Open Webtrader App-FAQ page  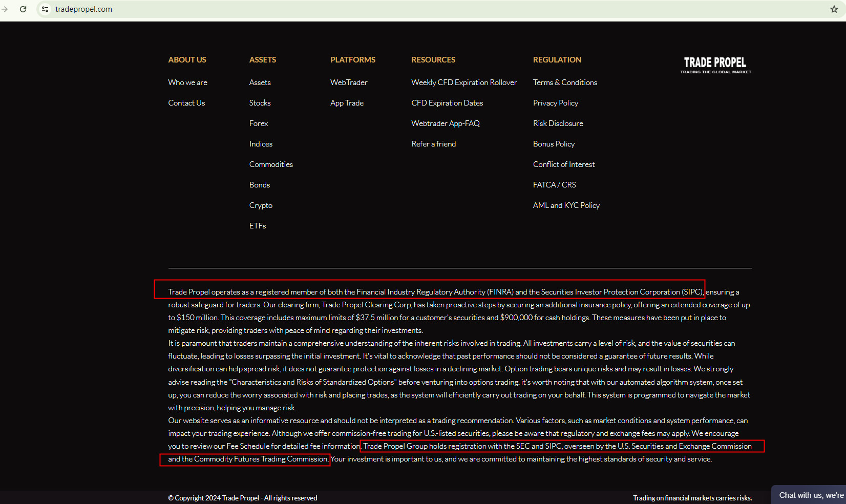[446, 123]
